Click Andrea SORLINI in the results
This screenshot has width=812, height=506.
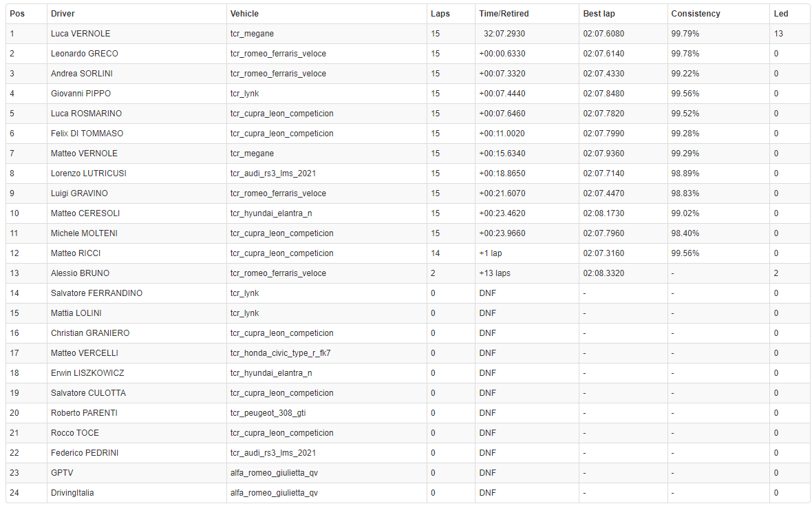tap(82, 74)
